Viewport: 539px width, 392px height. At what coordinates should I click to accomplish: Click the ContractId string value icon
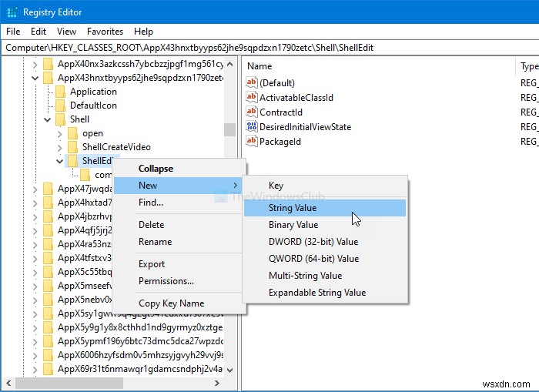[252, 112]
